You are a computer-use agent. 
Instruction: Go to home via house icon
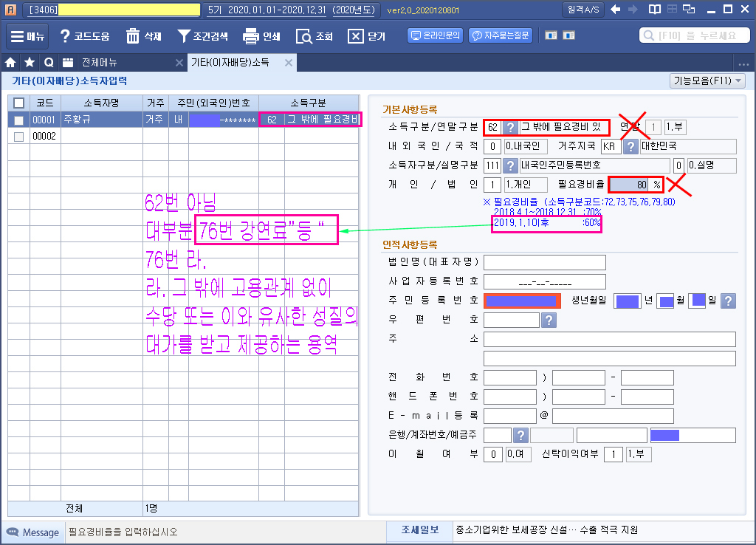(x=10, y=62)
